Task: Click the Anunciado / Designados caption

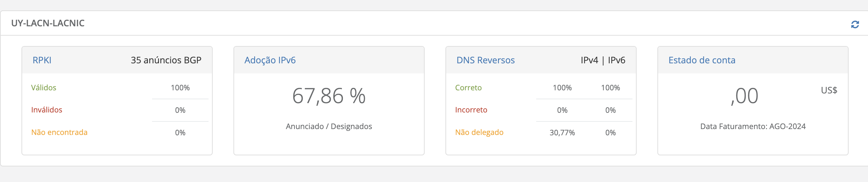Action: point(329,126)
